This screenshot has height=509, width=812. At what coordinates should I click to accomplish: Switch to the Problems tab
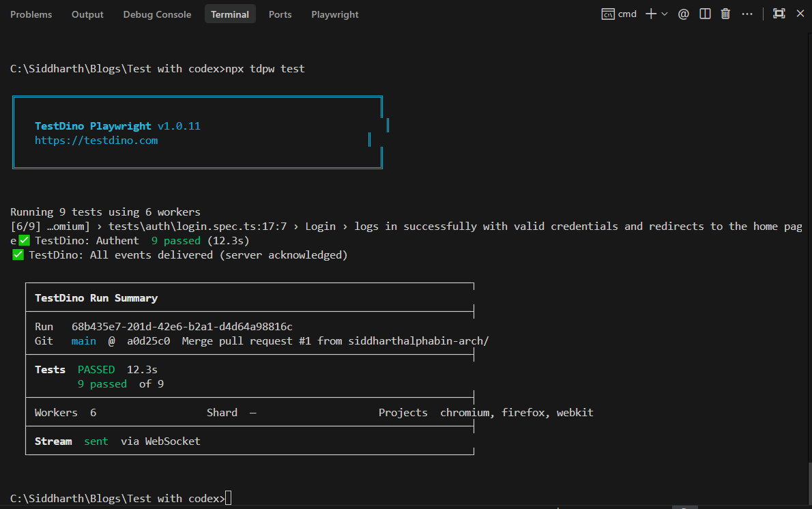click(31, 14)
